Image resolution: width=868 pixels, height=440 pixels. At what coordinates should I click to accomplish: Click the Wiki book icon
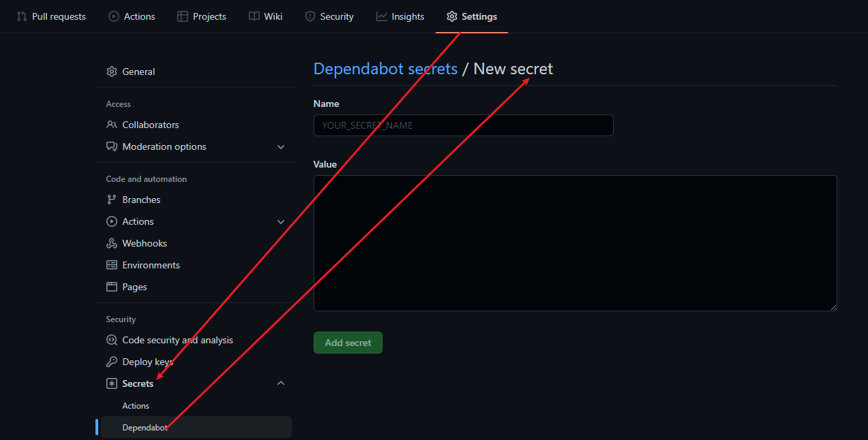[x=254, y=16]
